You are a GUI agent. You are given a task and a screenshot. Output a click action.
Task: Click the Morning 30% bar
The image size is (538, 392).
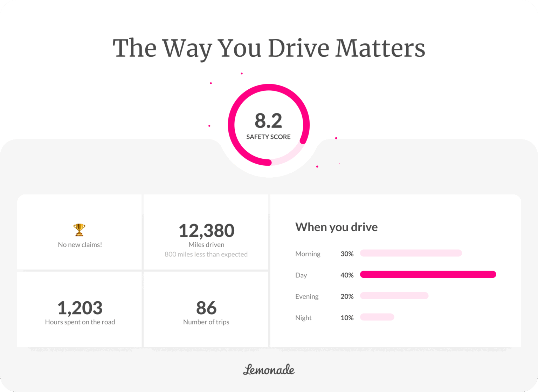coord(411,253)
